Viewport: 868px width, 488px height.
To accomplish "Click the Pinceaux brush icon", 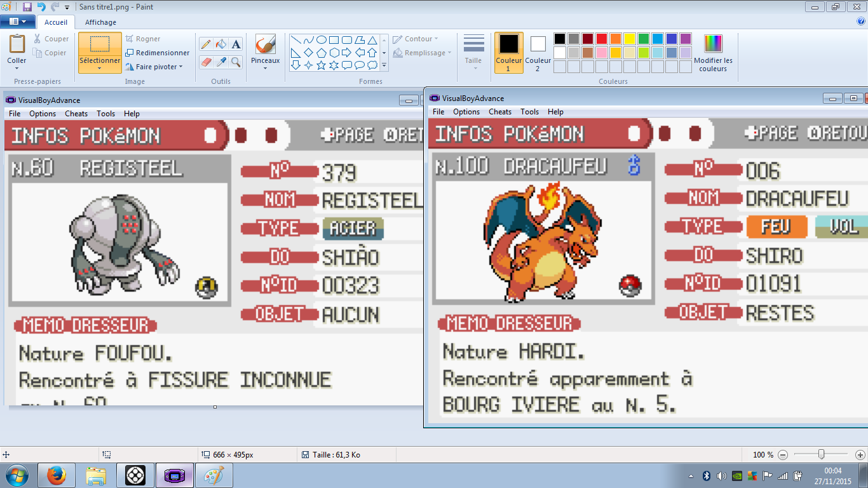I will click(265, 44).
